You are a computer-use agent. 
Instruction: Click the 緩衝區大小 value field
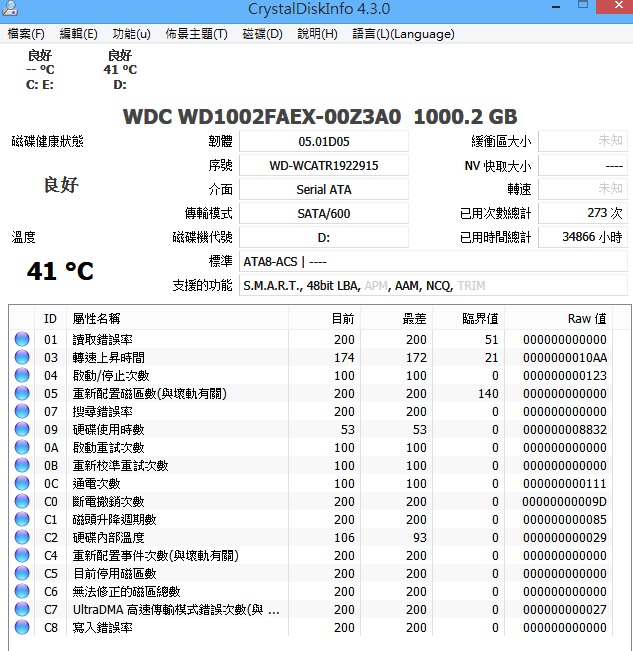[x=583, y=142]
